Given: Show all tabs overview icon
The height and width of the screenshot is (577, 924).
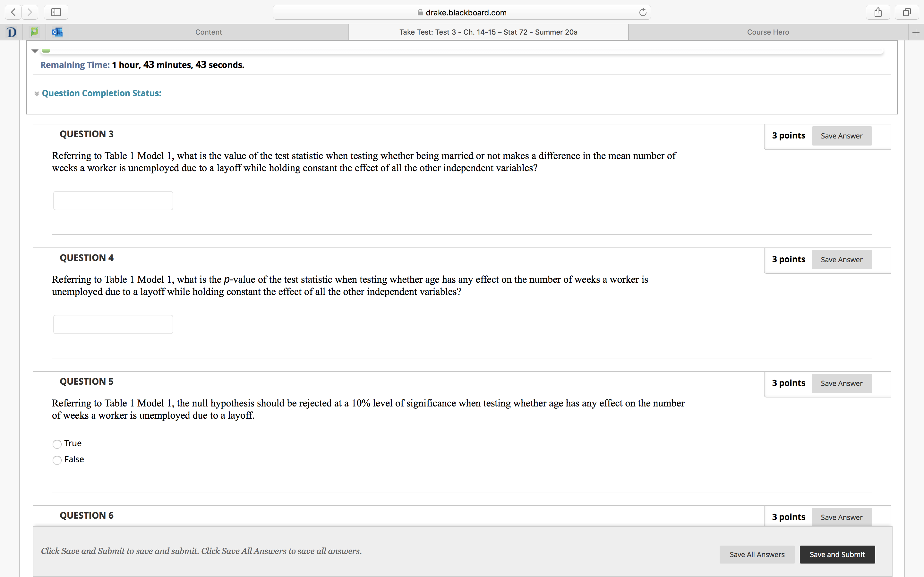Looking at the screenshot, I should [907, 12].
